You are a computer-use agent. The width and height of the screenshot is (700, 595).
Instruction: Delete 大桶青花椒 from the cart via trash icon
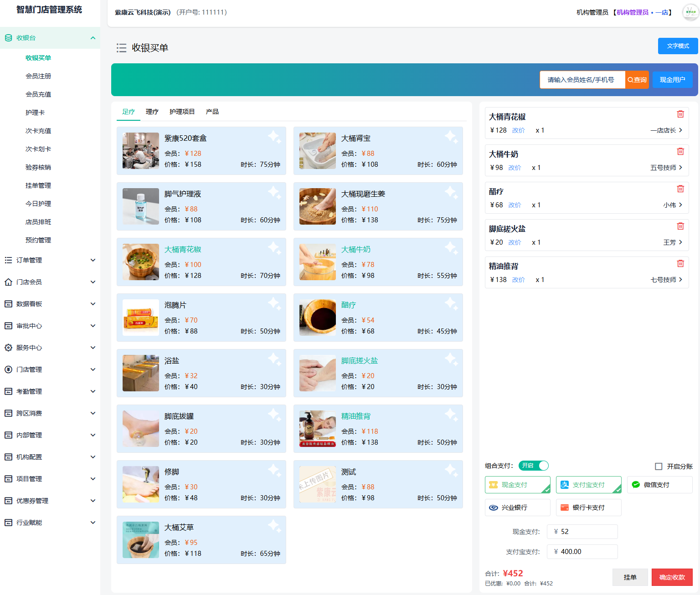pos(680,114)
